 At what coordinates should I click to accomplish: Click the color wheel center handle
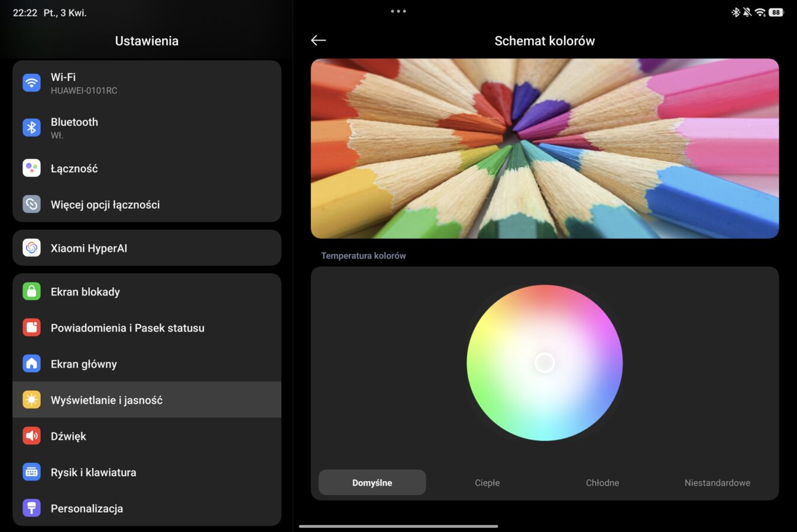tap(545, 362)
